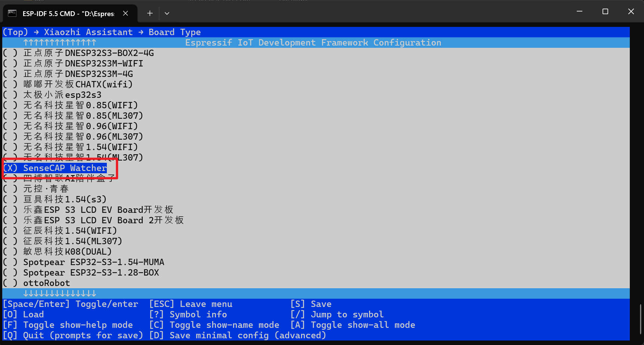Open a new terminal tab with plus

coord(150,13)
